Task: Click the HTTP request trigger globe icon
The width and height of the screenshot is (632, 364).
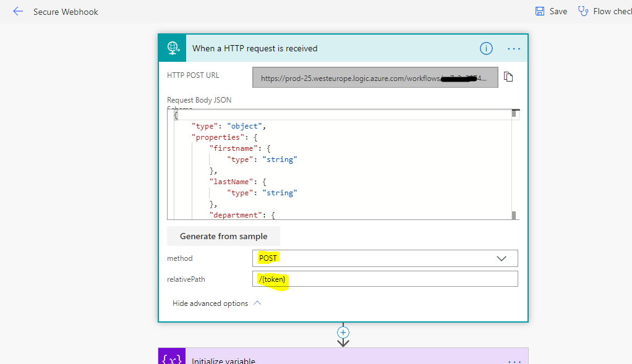Action: [x=172, y=48]
